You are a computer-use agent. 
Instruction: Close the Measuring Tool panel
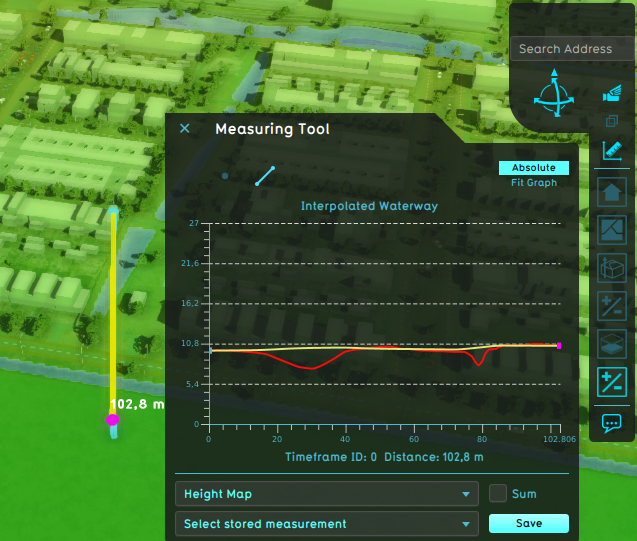coord(184,128)
